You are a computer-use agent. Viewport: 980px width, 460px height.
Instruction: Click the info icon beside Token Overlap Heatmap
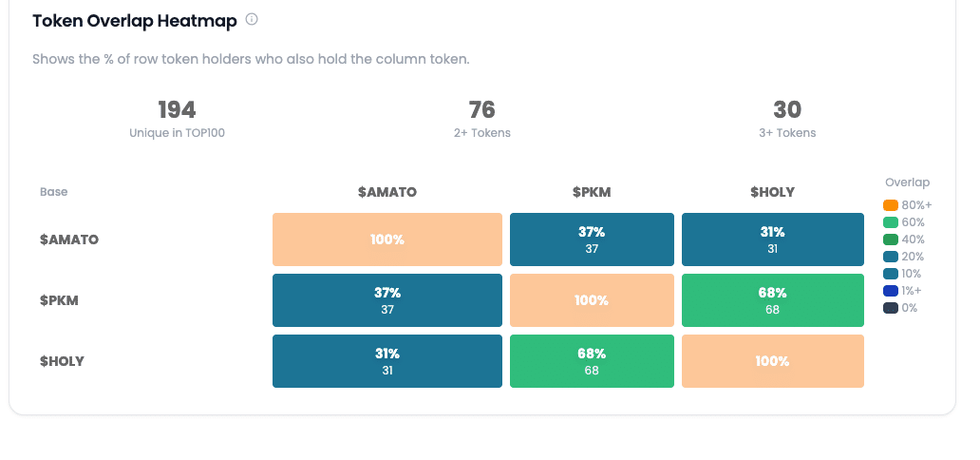pos(252,19)
